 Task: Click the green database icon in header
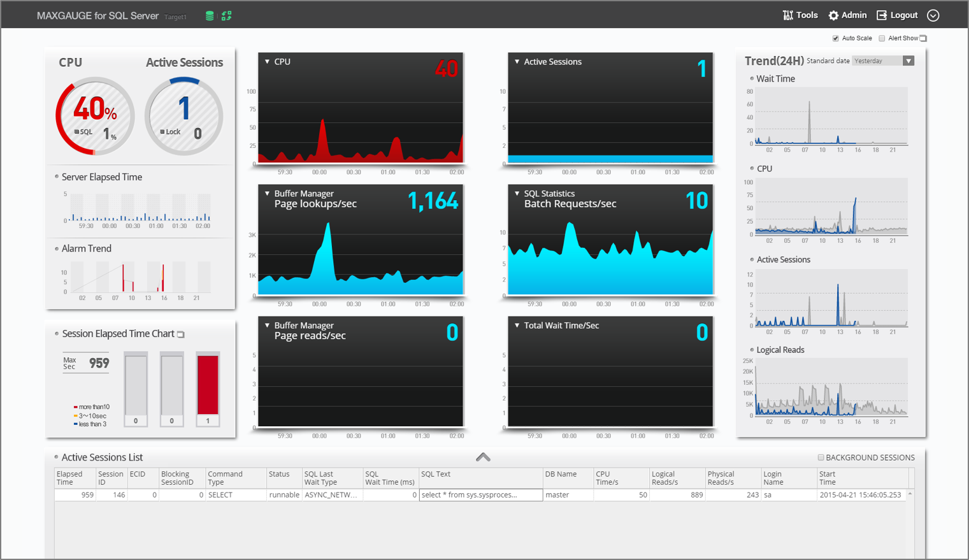210,16
